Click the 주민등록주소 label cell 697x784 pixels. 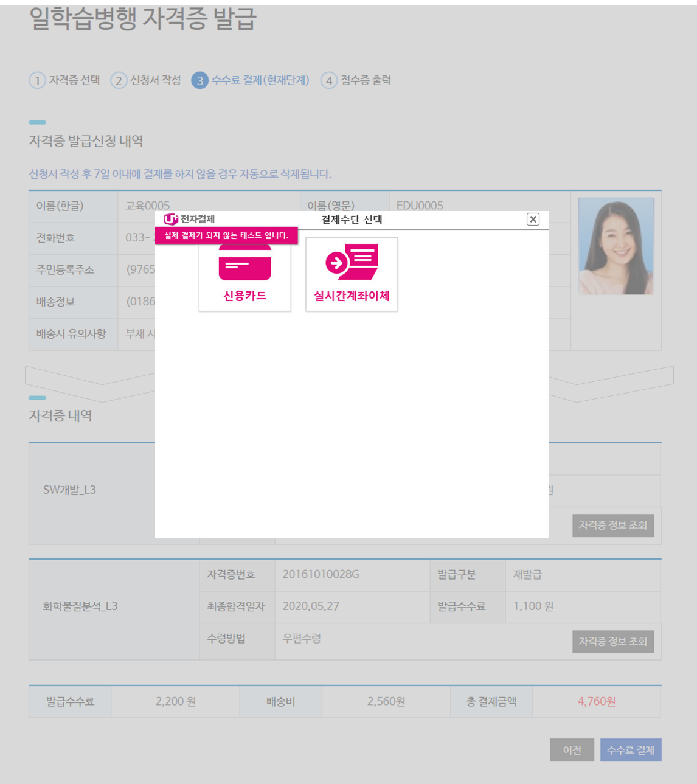pos(73,270)
